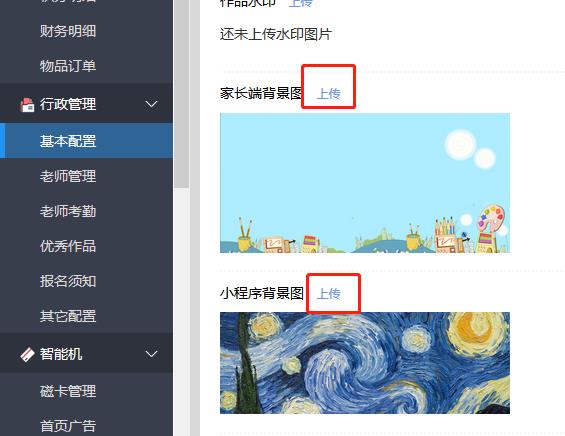
Task: Click the Starry Night background image
Action: point(365,363)
